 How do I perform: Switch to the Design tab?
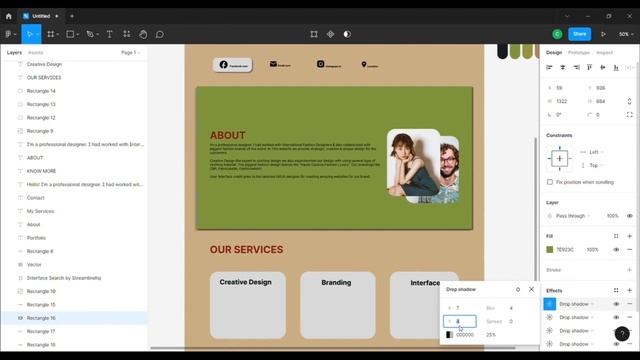[x=554, y=53]
